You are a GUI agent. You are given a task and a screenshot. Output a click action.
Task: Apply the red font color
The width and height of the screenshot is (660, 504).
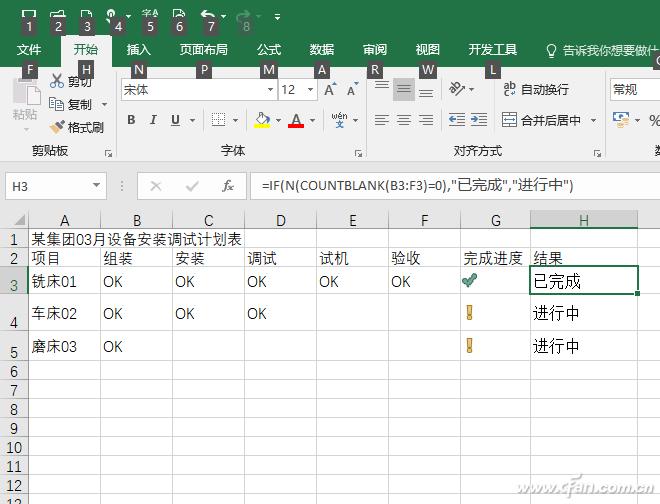(x=296, y=120)
